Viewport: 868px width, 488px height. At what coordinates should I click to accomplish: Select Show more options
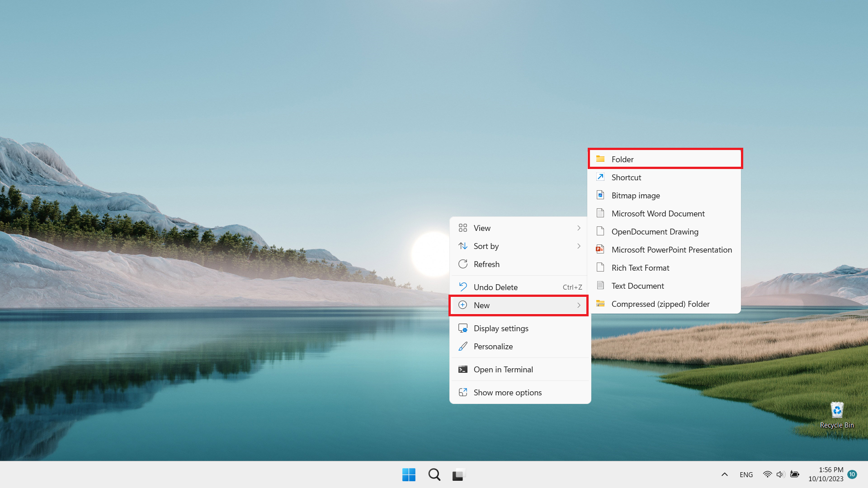click(x=520, y=392)
